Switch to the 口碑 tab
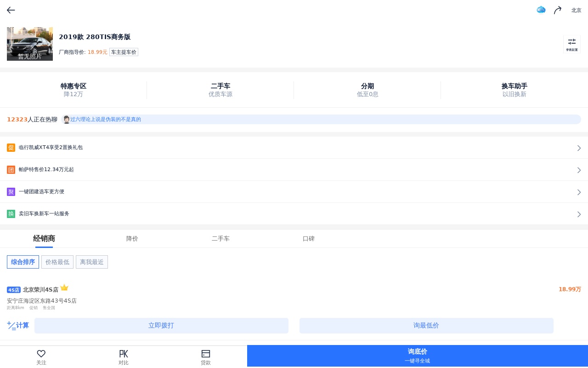This screenshot has height=368, width=588. pyautogui.click(x=309, y=239)
